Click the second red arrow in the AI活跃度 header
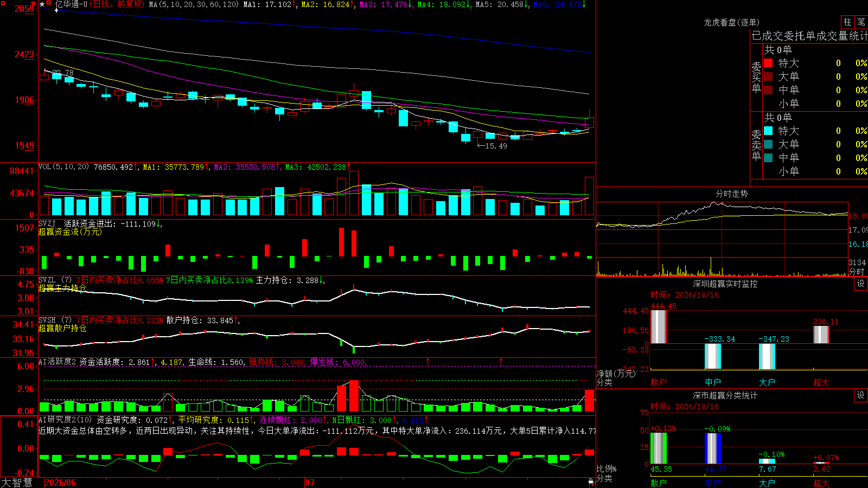 [501, 361]
